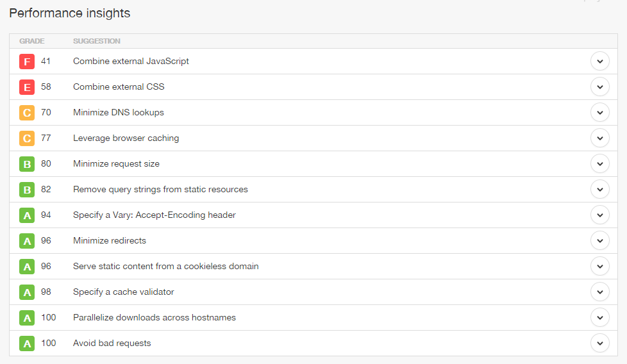
Task: Click the GRADE column header
Action: click(32, 41)
